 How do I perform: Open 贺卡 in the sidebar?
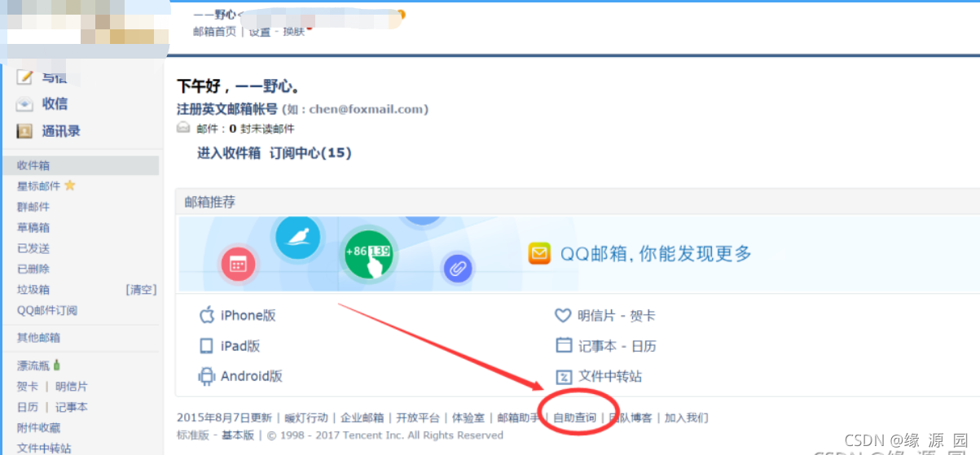tap(28, 387)
